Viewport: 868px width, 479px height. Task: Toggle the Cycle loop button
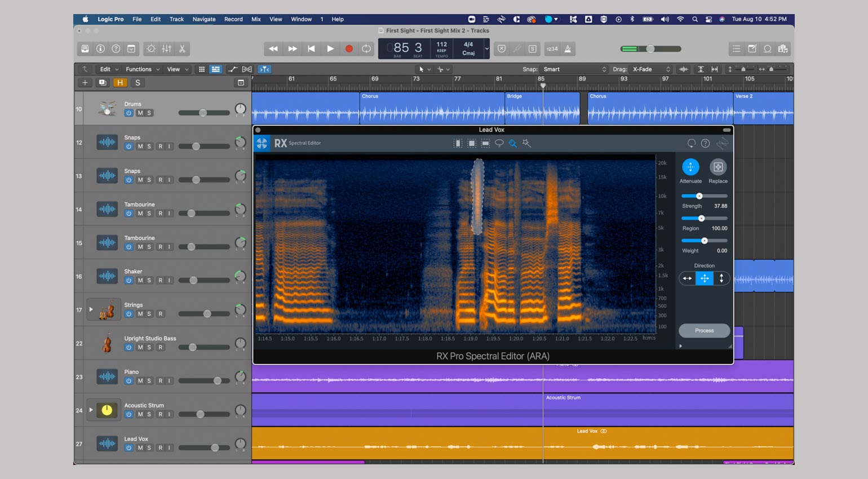point(366,49)
